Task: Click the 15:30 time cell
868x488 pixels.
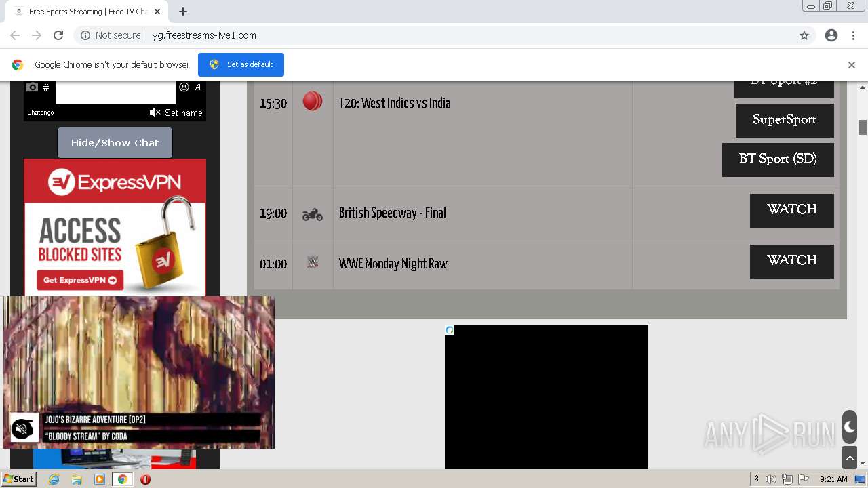Action: coord(273,104)
